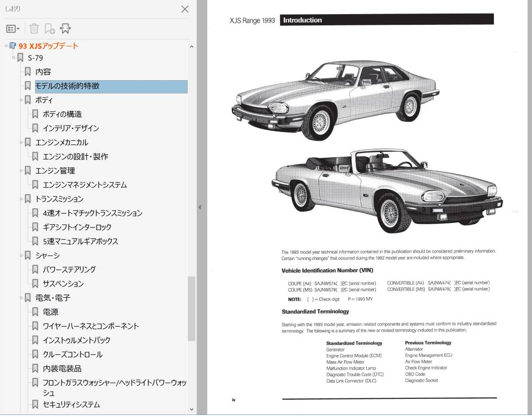Screen dimensions: 532x417
Task: Click the bookmark panel scrollbar thumb
Action: 192,309
